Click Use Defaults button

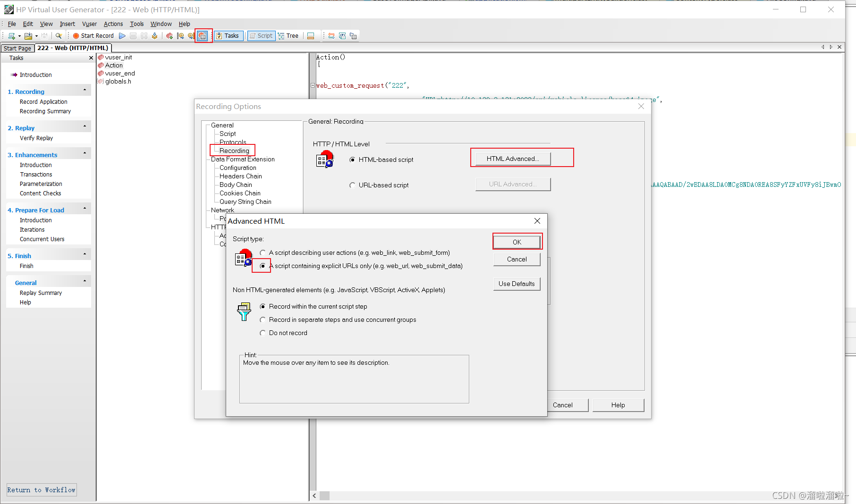click(517, 284)
